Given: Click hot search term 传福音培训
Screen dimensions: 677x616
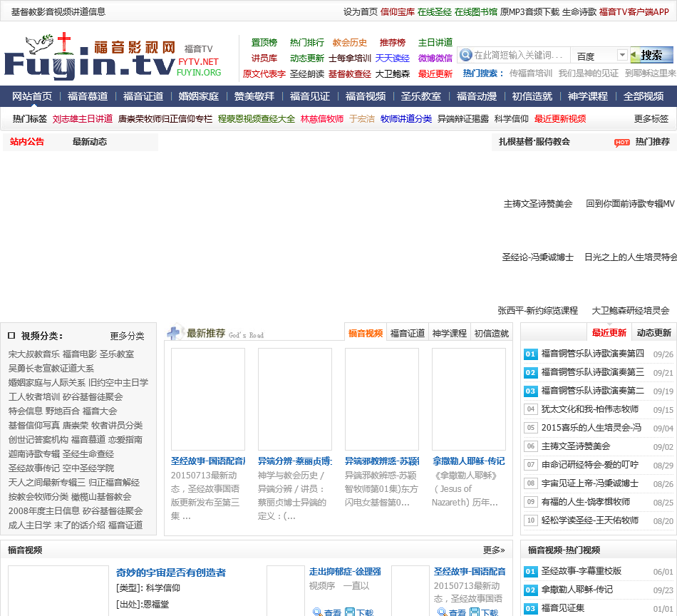Looking at the screenshot, I should pos(531,73).
